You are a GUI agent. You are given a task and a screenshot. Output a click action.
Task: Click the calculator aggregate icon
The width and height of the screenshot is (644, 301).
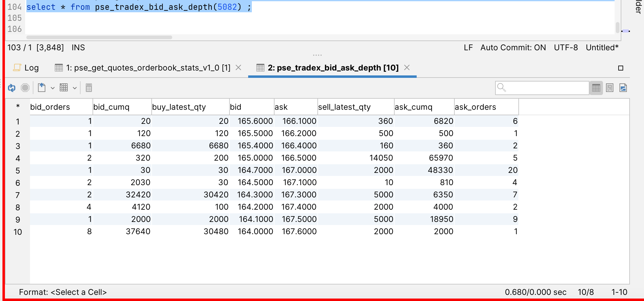(x=89, y=88)
